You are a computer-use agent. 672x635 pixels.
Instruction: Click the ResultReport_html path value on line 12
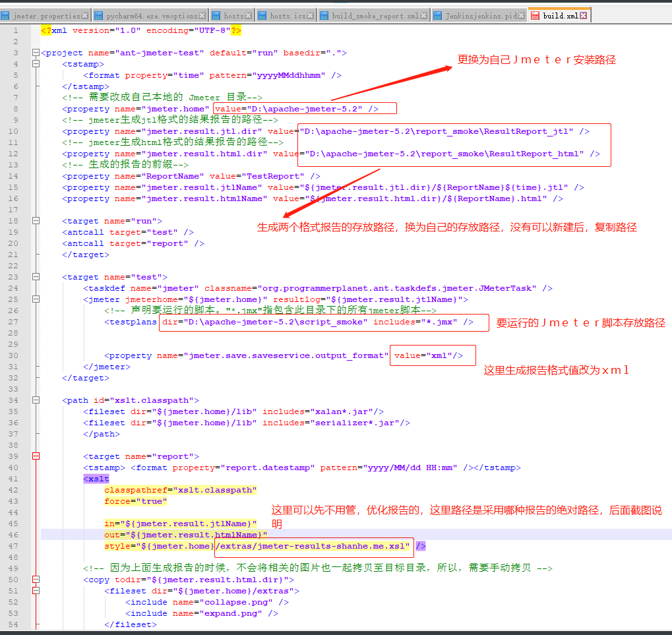[x=444, y=154]
